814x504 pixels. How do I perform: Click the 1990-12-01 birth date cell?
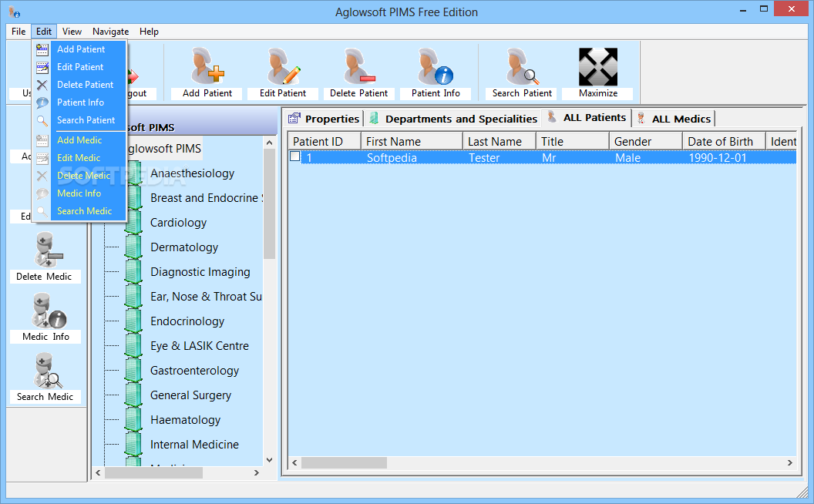point(718,158)
